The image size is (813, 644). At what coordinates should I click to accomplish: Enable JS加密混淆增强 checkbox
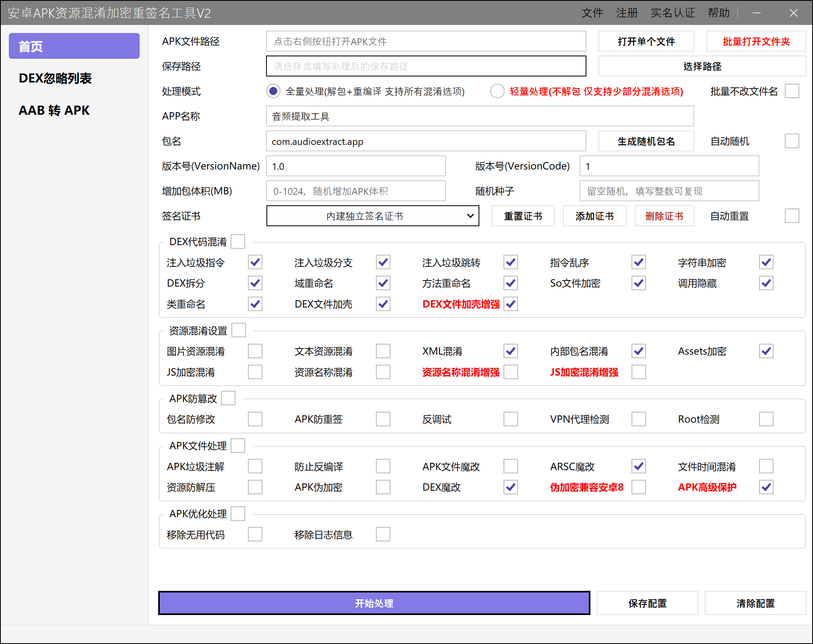639,372
